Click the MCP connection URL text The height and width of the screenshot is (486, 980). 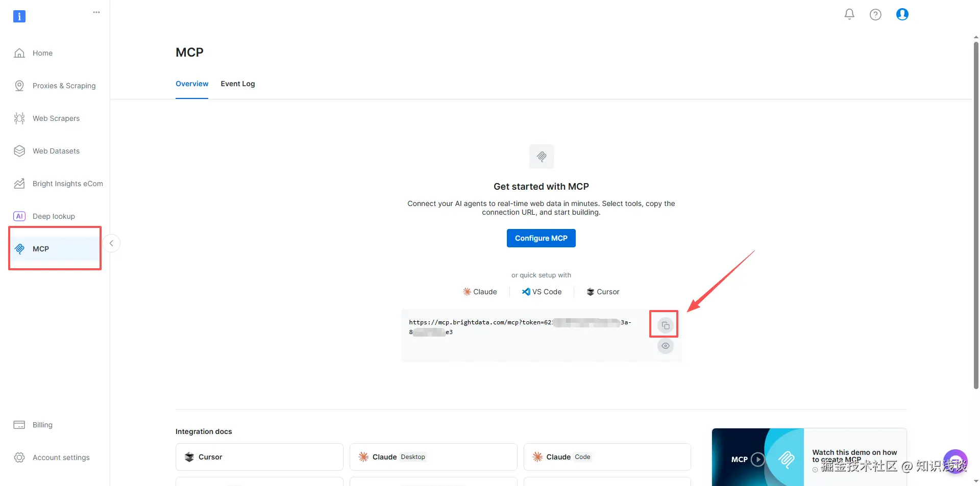520,327
